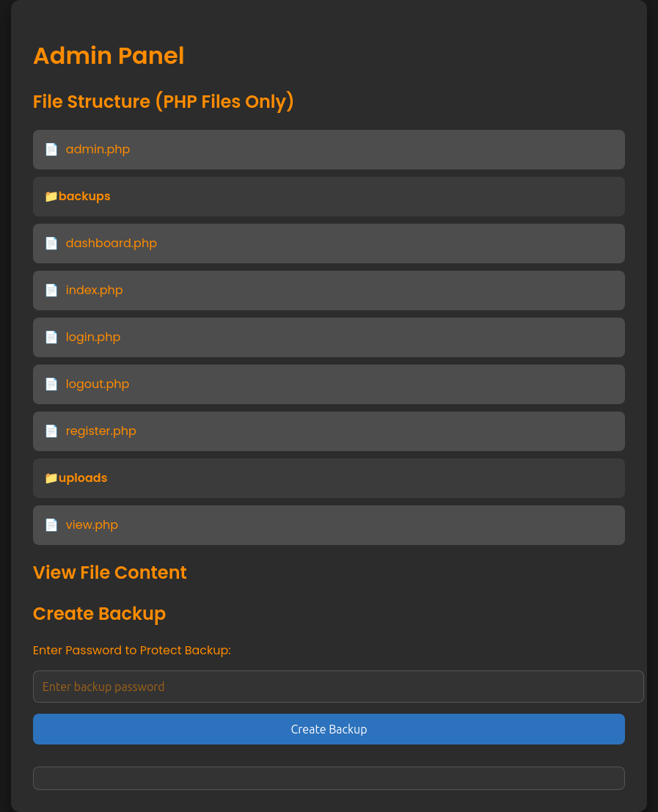Click the document icon beside view.php
658x812 pixels.
51,525
